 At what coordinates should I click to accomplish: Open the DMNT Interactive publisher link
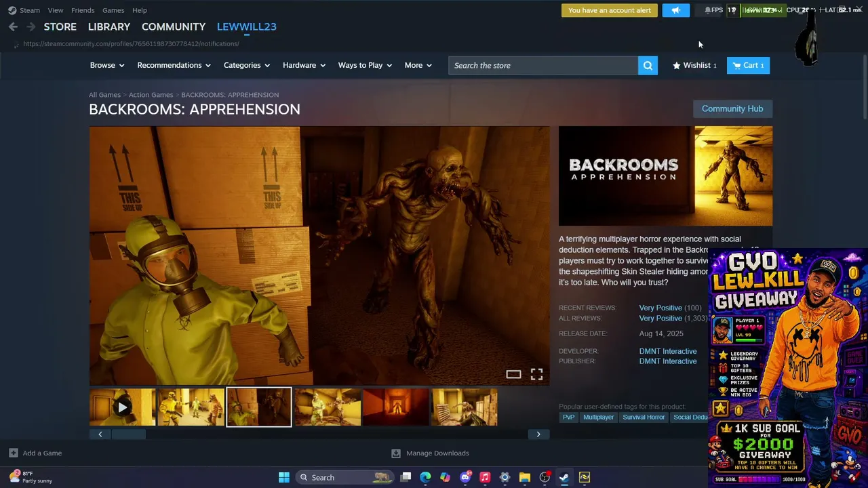pos(668,361)
